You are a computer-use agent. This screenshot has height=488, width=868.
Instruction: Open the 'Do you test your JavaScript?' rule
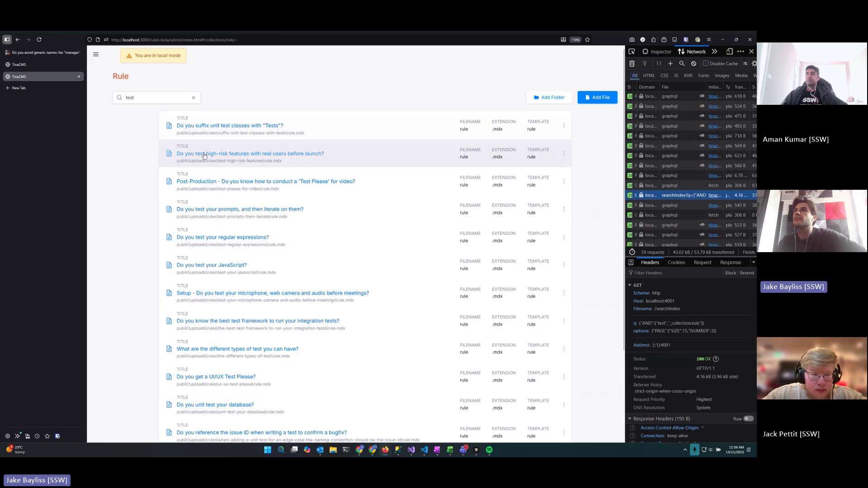coord(211,265)
